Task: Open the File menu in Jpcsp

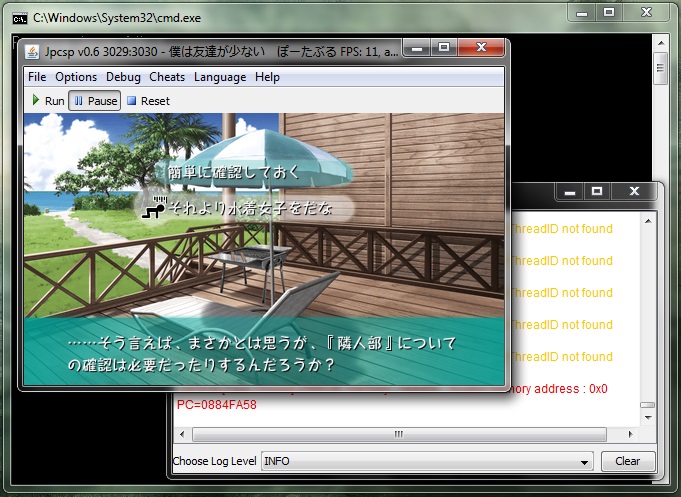Action: (x=37, y=77)
